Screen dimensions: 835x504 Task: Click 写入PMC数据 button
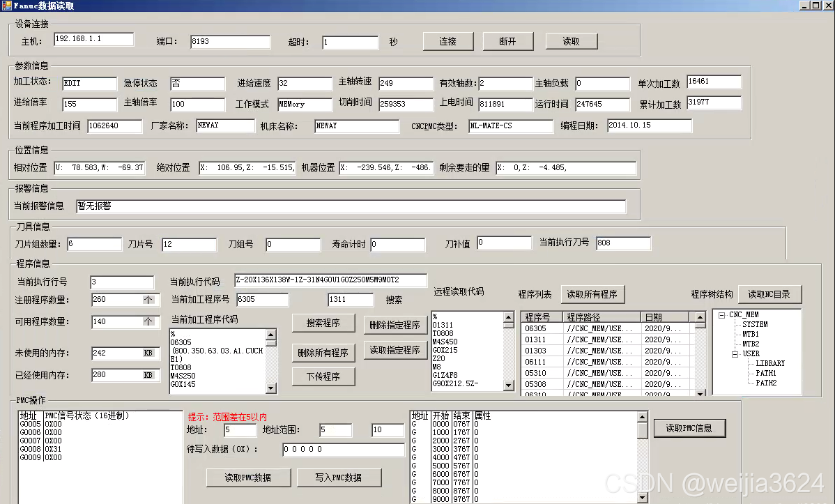click(x=338, y=478)
